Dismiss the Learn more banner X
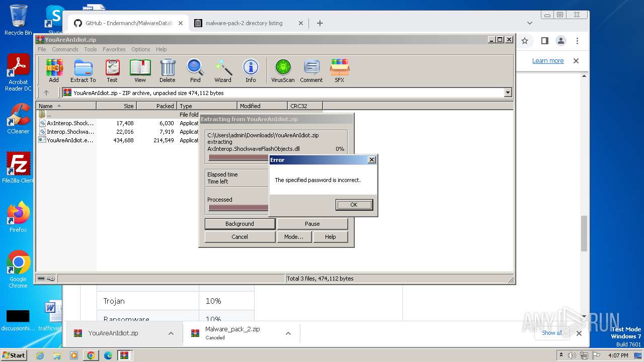Image resolution: width=644 pixels, height=362 pixels. coord(576,61)
